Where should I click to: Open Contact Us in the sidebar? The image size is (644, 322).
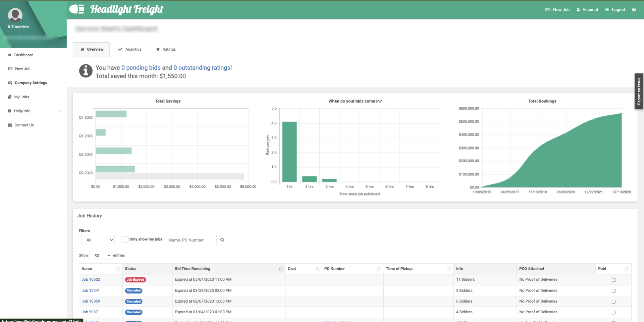tap(24, 125)
